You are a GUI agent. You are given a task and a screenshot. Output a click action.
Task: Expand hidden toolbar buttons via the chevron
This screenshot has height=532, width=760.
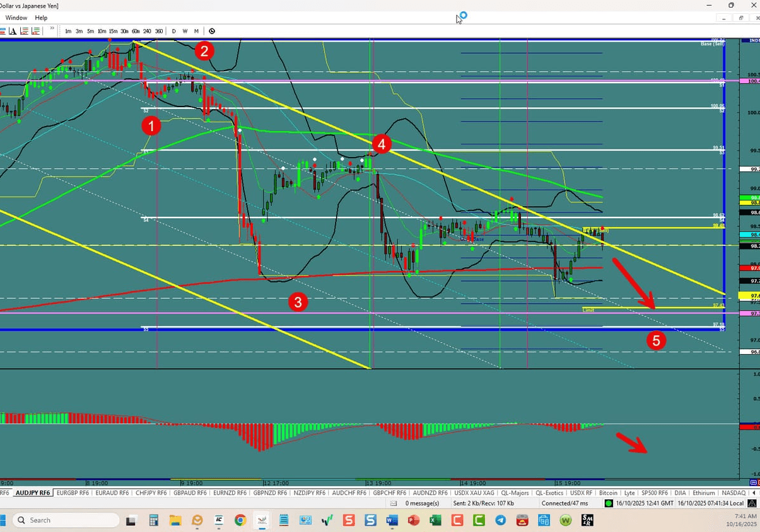coord(52,29)
